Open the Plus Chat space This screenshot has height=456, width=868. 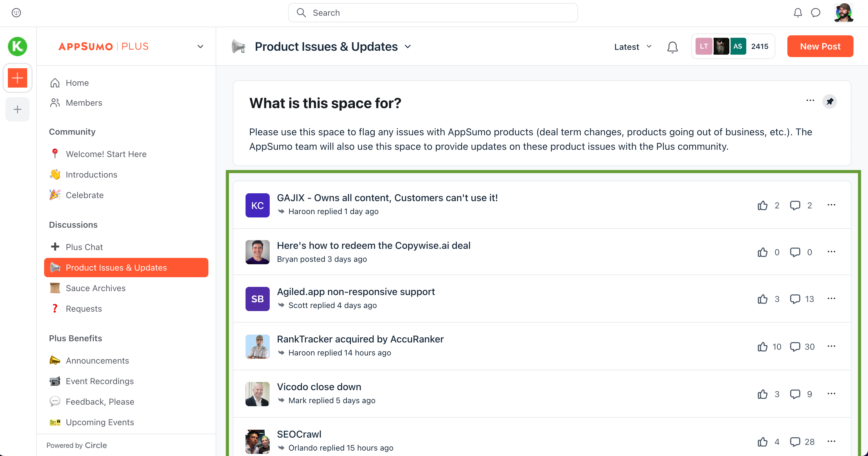(x=84, y=247)
